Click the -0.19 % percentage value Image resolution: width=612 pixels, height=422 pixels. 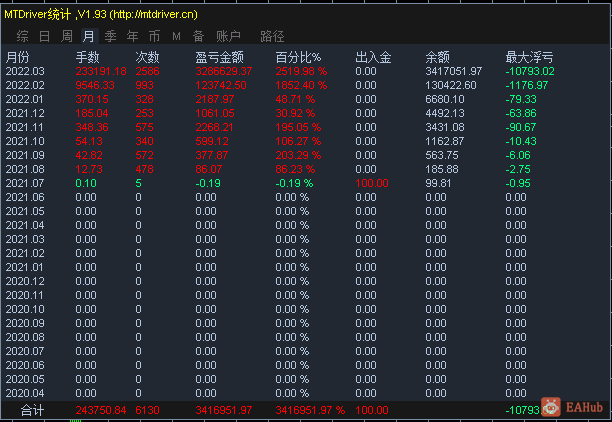294,183
